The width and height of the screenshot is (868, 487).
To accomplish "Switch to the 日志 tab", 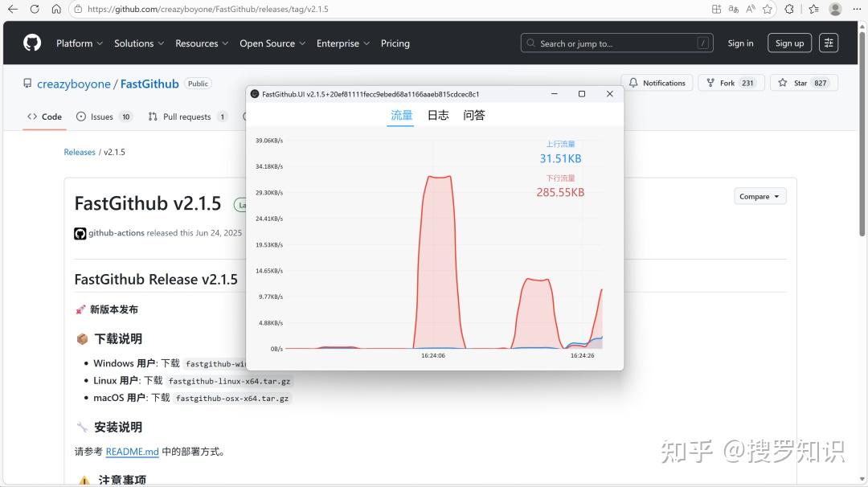I will pos(438,115).
